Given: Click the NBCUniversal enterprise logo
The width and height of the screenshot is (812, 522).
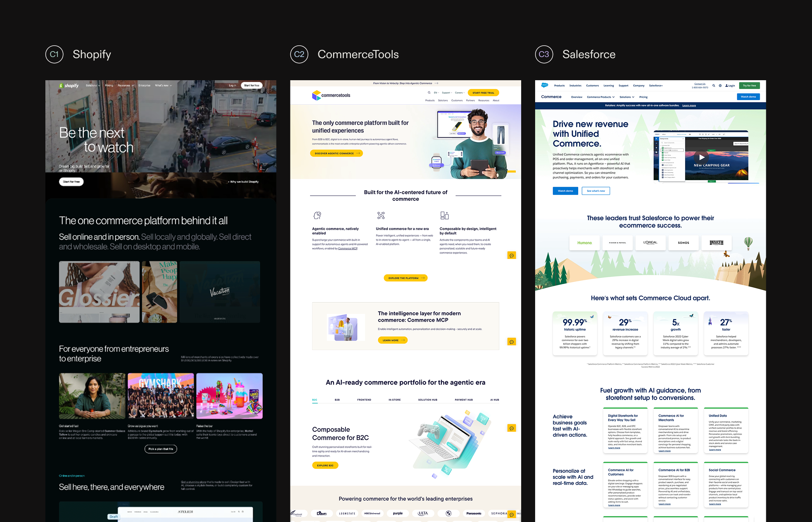Looking at the screenshot, I should pyautogui.click(x=372, y=513).
